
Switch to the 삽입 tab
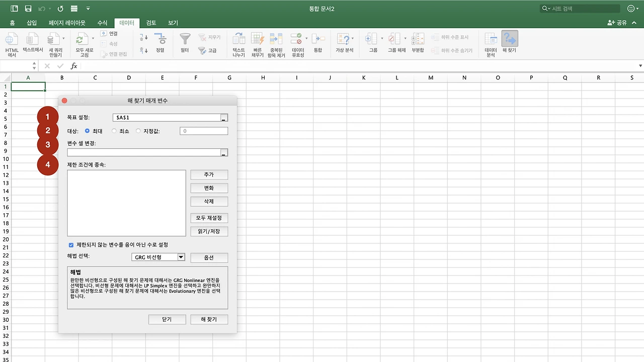point(32,23)
